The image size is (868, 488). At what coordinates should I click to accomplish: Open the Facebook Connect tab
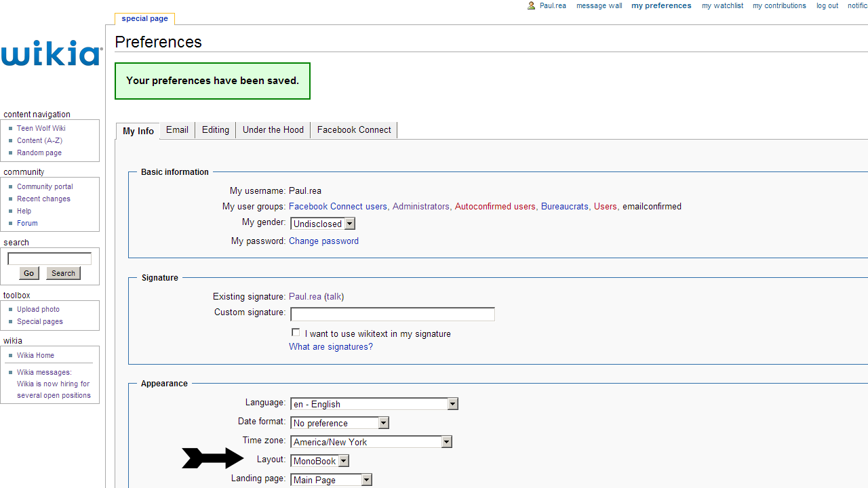(x=354, y=130)
